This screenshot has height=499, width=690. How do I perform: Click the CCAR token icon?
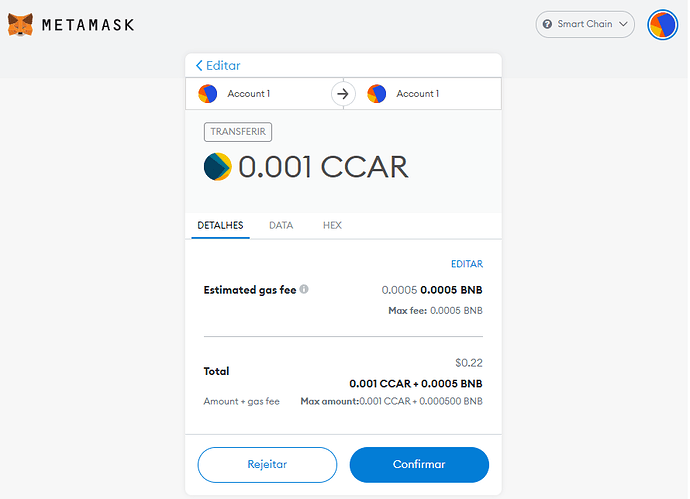217,166
